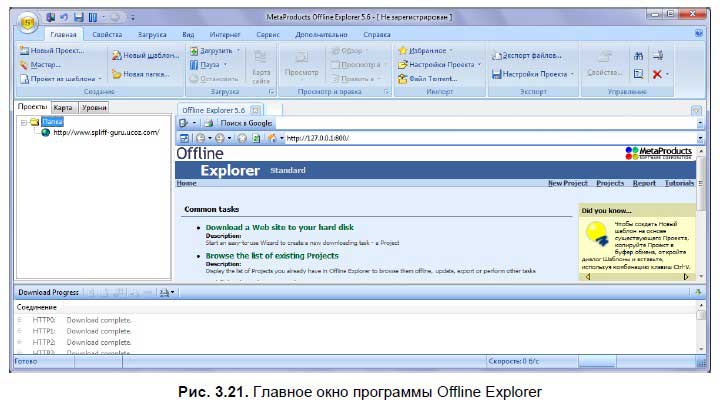Click the home icon in browser toolbar
The width and height of the screenshot is (720, 402).
click(x=272, y=138)
